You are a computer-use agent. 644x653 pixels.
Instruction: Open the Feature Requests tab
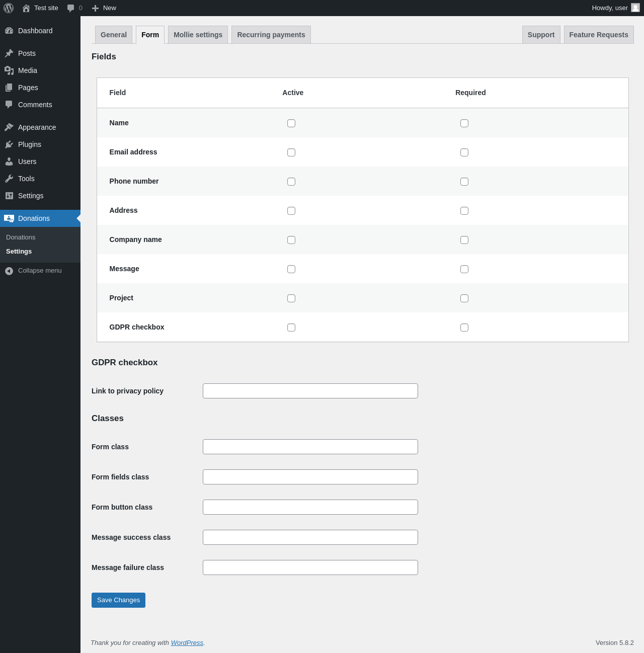point(599,35)
